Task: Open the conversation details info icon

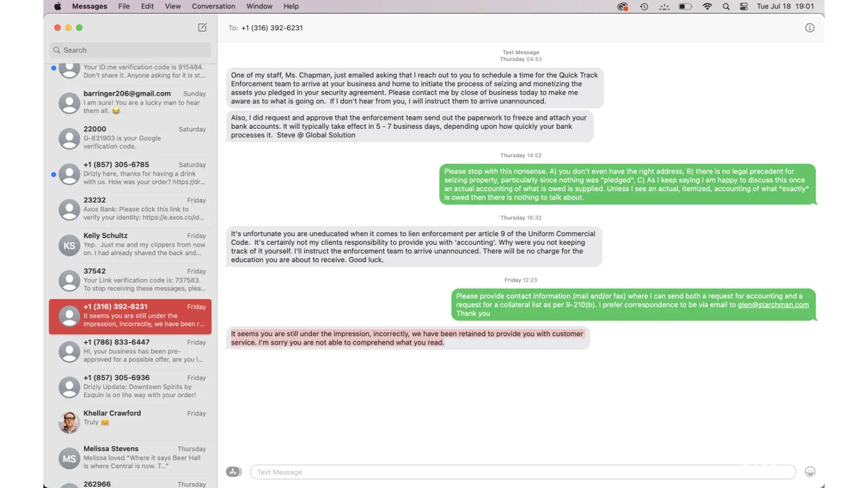Action: click(809, 28)
